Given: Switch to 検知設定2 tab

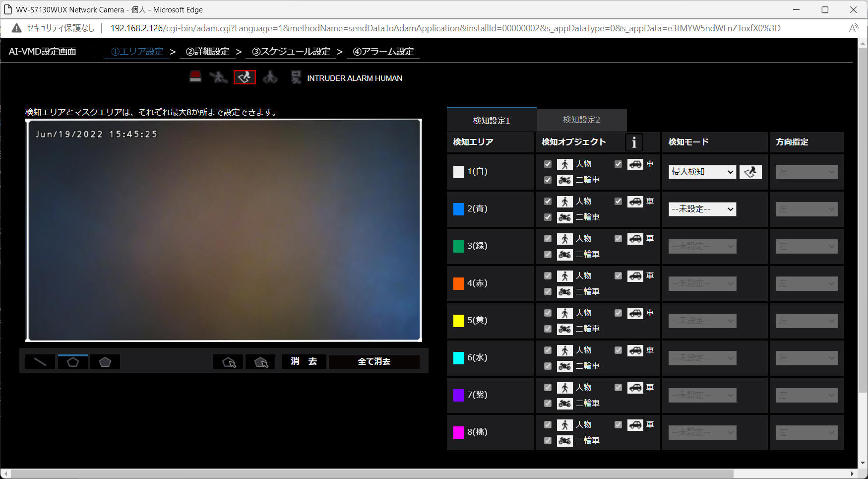Looking at the screenshot, I should pos(582,120).
